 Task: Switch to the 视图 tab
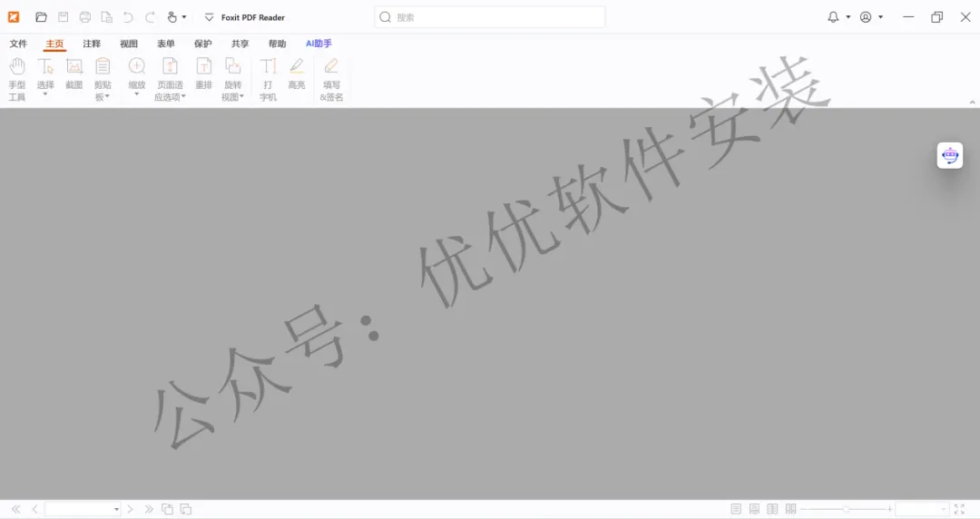[x=129, y=44]
